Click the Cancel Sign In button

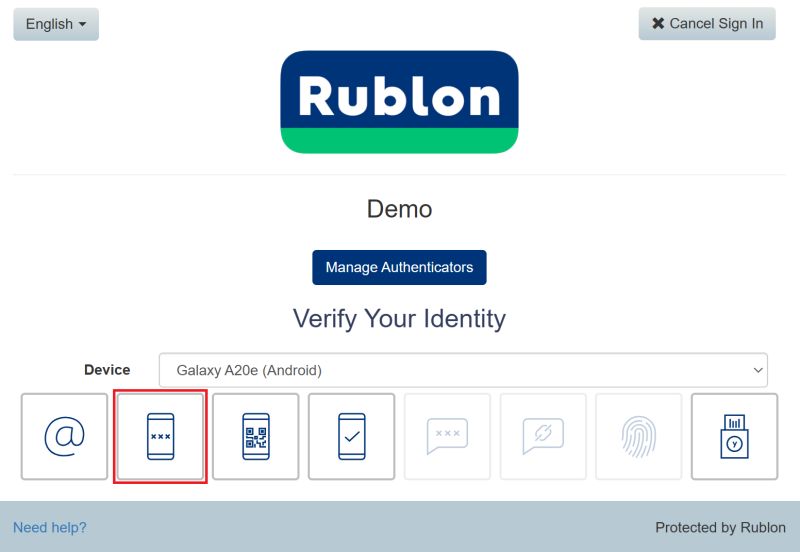point(707,23)
